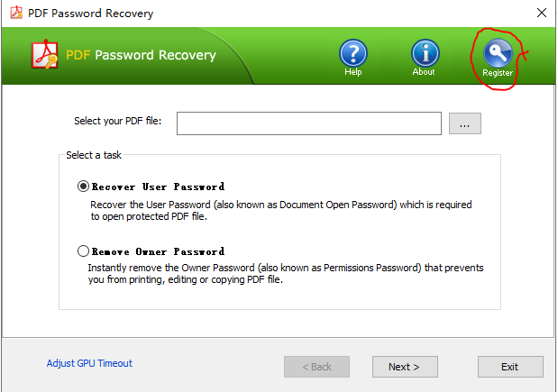Choose the Remove Owner Password radio button

click(x=84, y=251)
